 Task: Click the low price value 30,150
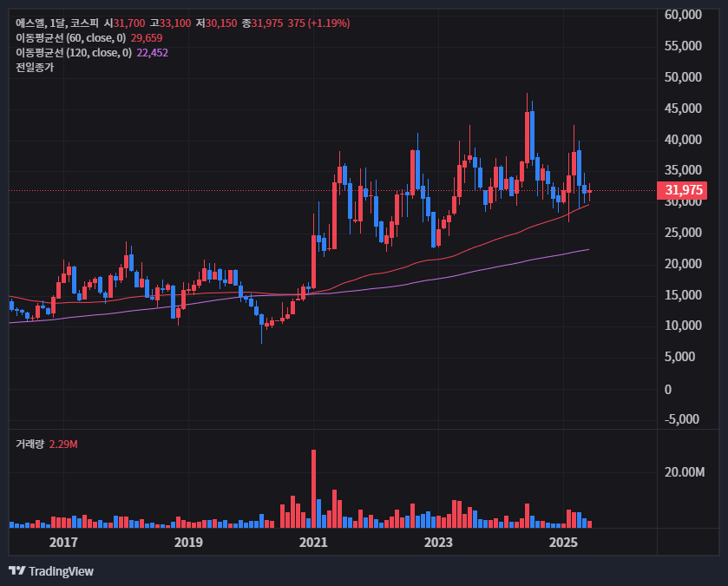tap(221, 23)
